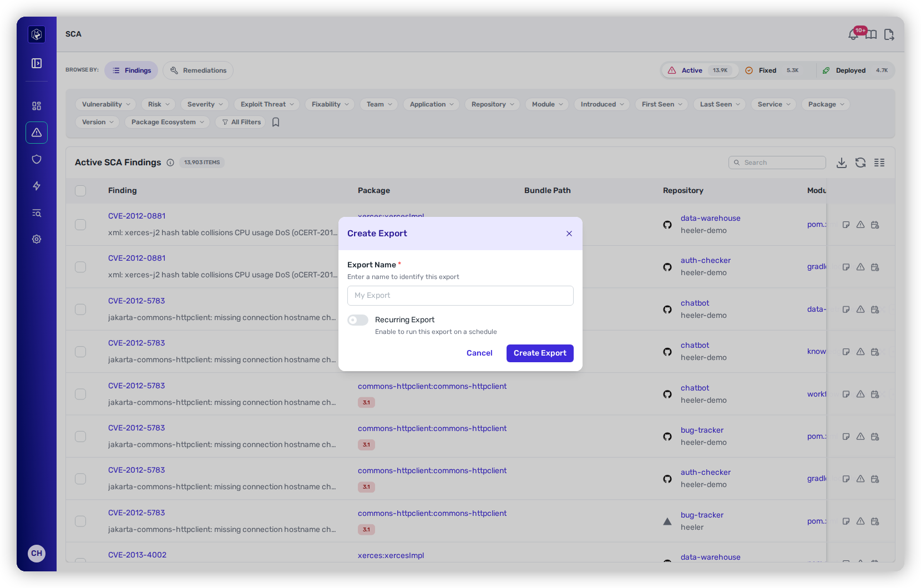Expand the Exploit Threat filter dropdown
921x588 pixels.
[x=267, y=104]
